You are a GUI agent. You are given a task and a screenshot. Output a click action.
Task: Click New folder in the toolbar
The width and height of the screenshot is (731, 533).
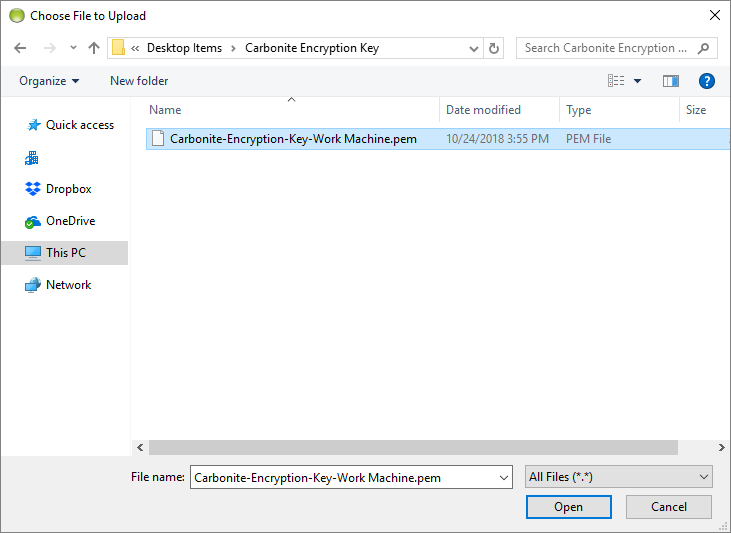pyautogui.click(x=139, y=81)
